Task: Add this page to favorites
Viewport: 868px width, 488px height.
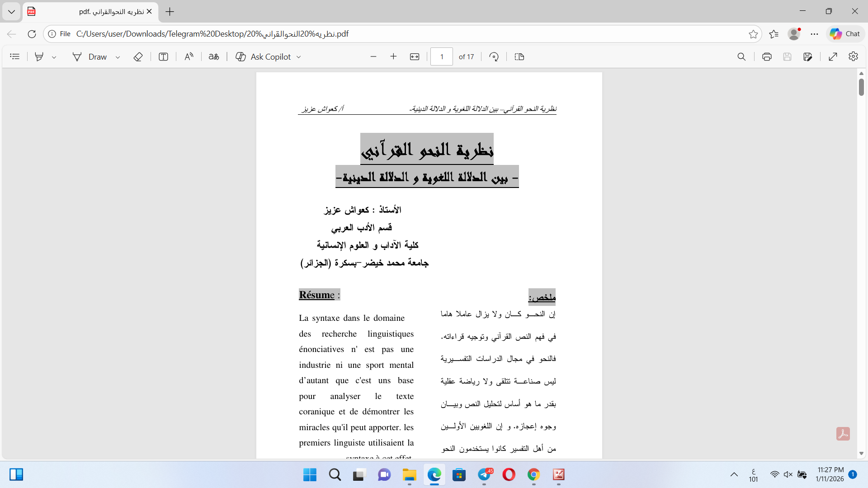Action: [x=753, y=34]
